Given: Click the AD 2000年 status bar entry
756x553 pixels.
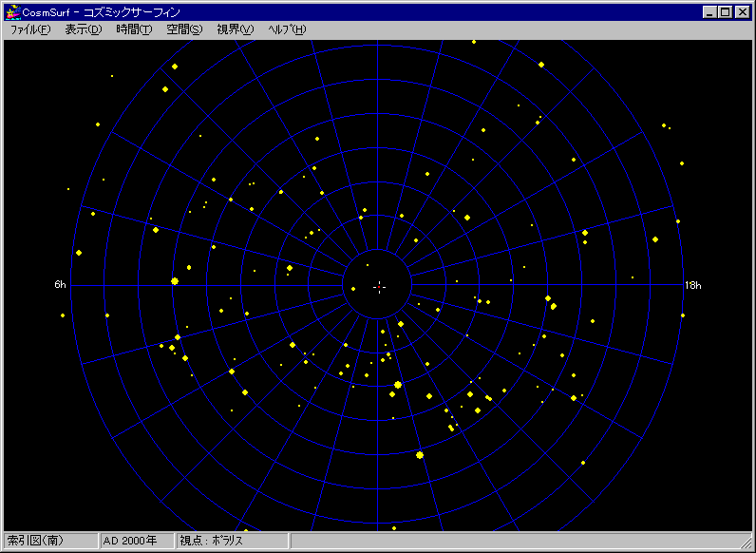Looking at the screenshot, I should pos(137,541).
